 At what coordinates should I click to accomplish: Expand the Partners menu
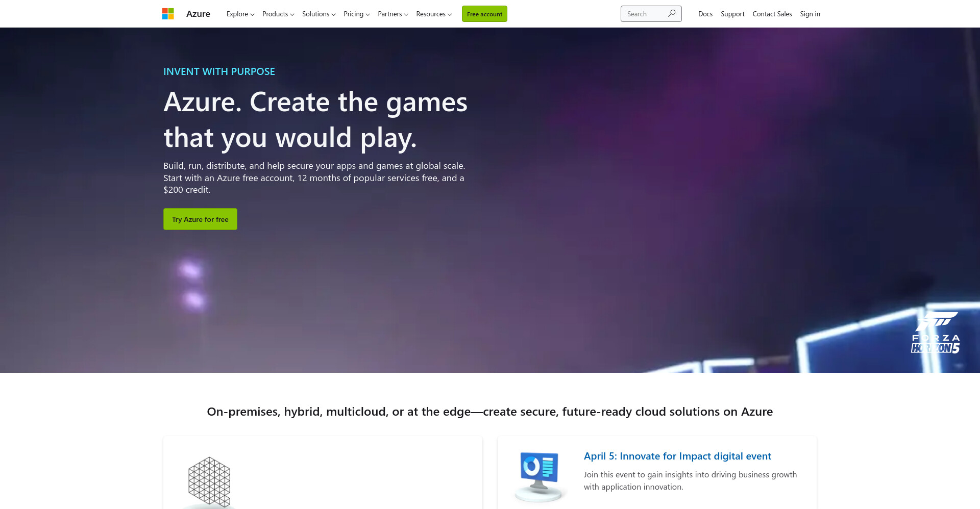coord(393,14)
